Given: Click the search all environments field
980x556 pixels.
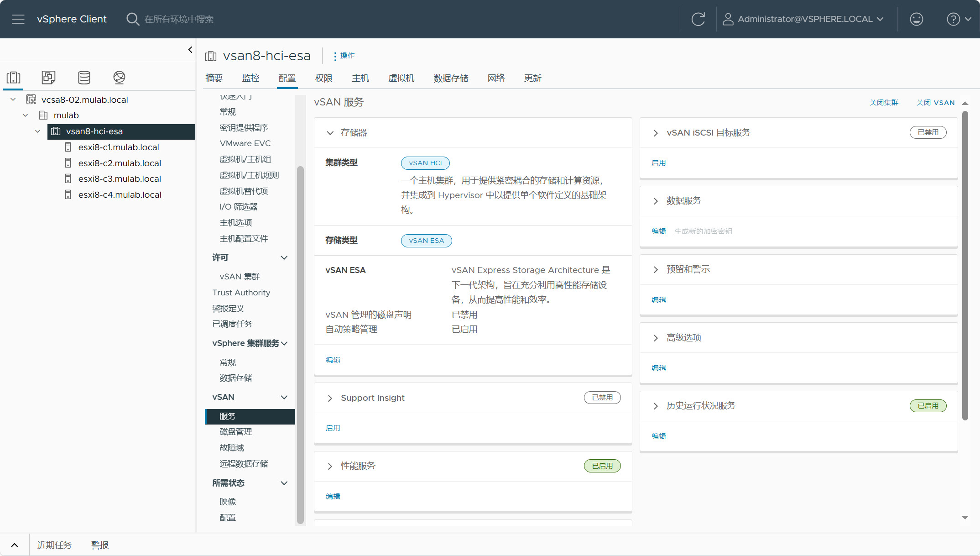Looking at the screenshot, I should click(x=179, y=19).
